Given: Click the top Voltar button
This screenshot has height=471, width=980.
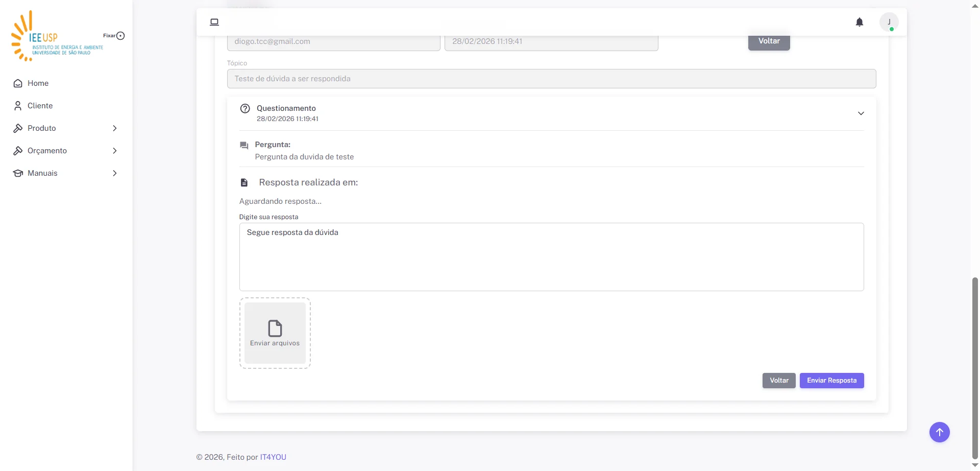Looking at the screenshot, I should coord(769,42).
